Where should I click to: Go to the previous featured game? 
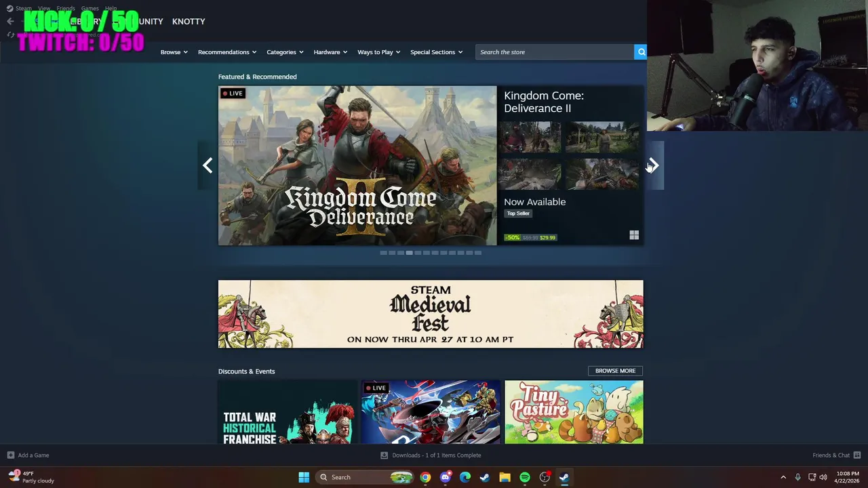(x=208, y=165)
